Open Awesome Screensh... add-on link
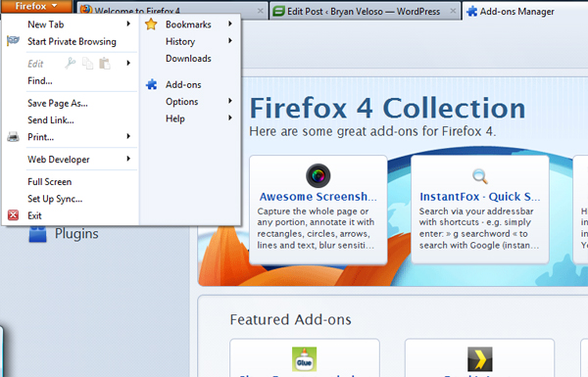Viewport: 588px width, 377px height. (x=318, y=197)
